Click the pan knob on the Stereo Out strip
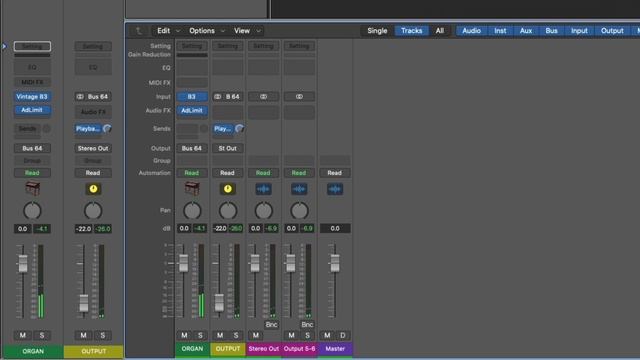640x360 pixels. (x=263, y=211)
